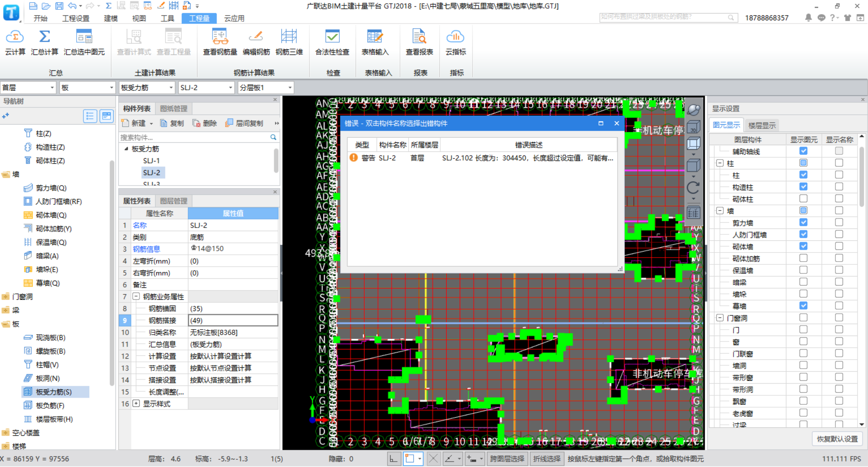
Task: Click the notification bell icon
Action: point(808,18)
